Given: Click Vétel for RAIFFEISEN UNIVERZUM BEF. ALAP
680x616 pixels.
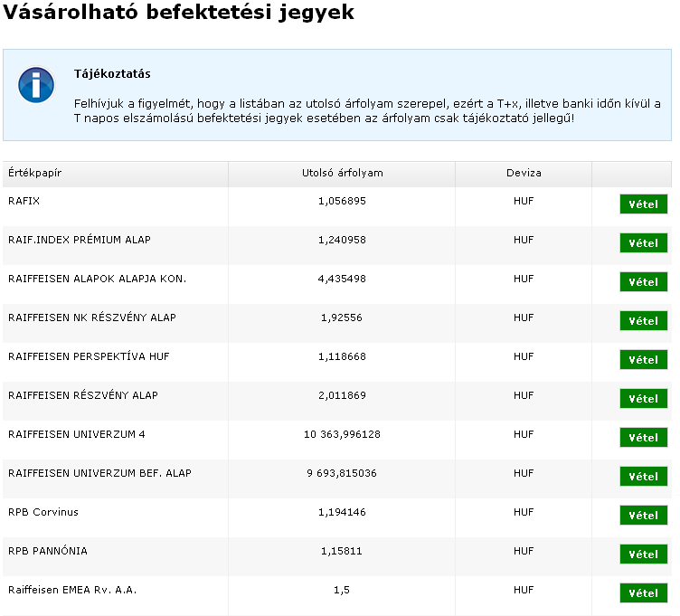Looking at the screenshot, I should [644, 477].
